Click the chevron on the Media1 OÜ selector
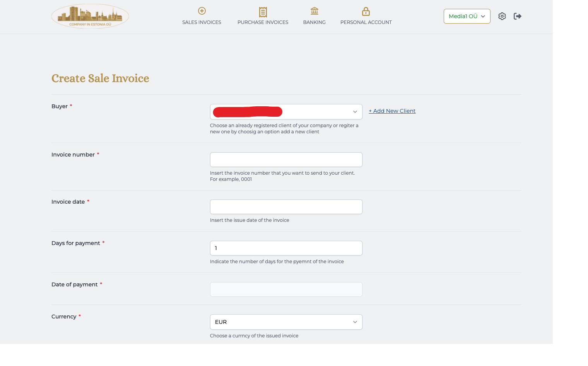588x366 pixels. coord(483,16)
